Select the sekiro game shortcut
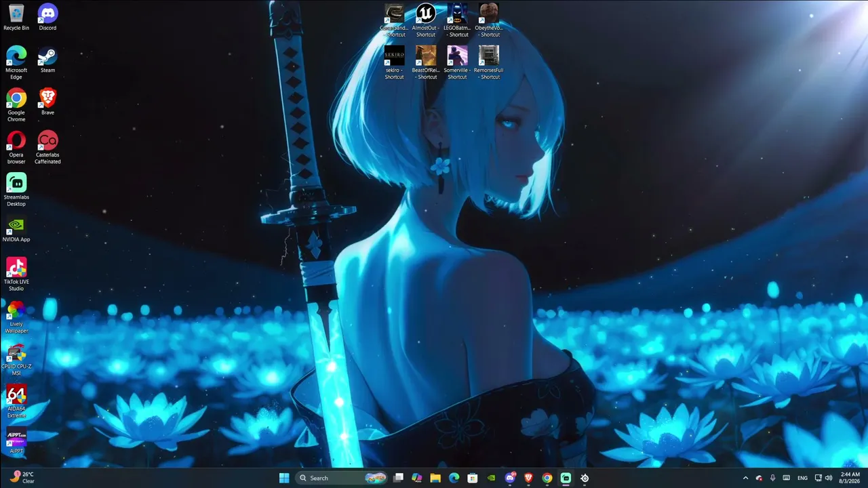 click(394, 63)
